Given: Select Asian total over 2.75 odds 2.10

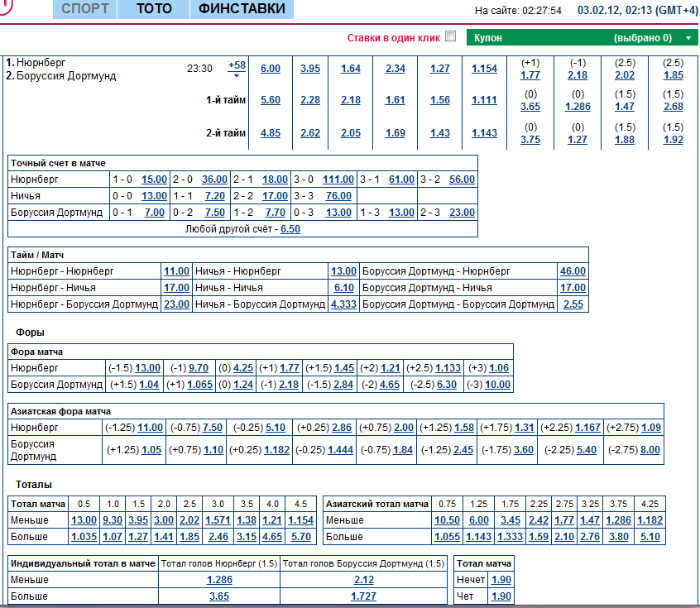Looking at the screenshot, I should pos(564,537).
